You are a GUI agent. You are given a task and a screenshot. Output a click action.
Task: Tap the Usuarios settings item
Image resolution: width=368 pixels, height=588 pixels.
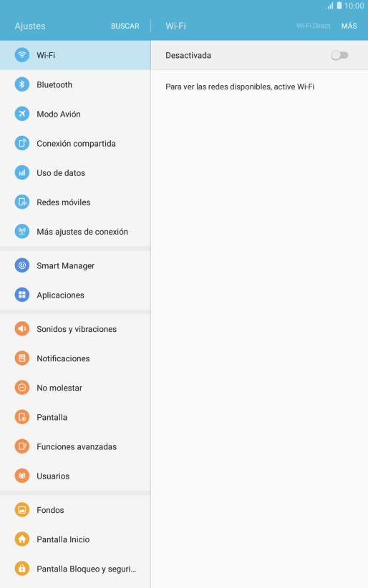[75, 476]
